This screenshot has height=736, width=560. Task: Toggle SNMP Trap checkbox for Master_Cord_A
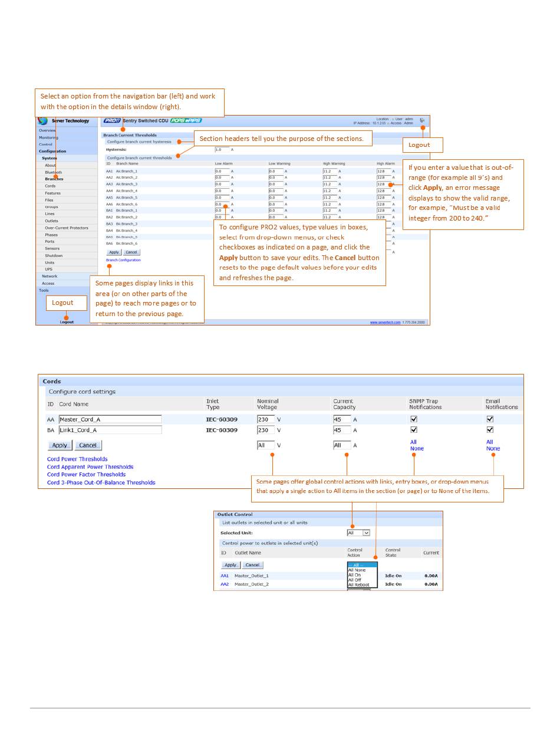coord(414,419)
